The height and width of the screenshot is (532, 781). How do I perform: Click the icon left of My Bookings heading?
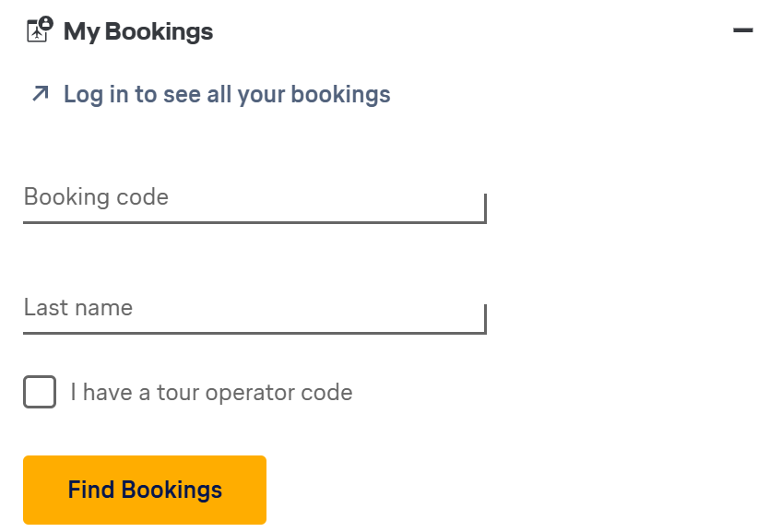(x=36, y=30)
